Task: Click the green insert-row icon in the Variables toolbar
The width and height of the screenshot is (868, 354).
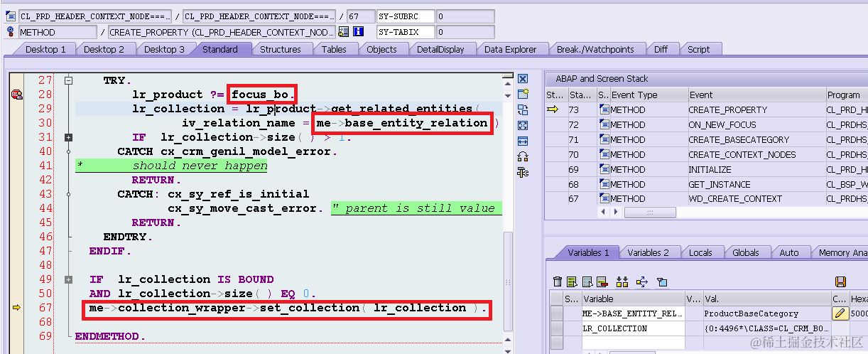Action: tap(573, 282)
